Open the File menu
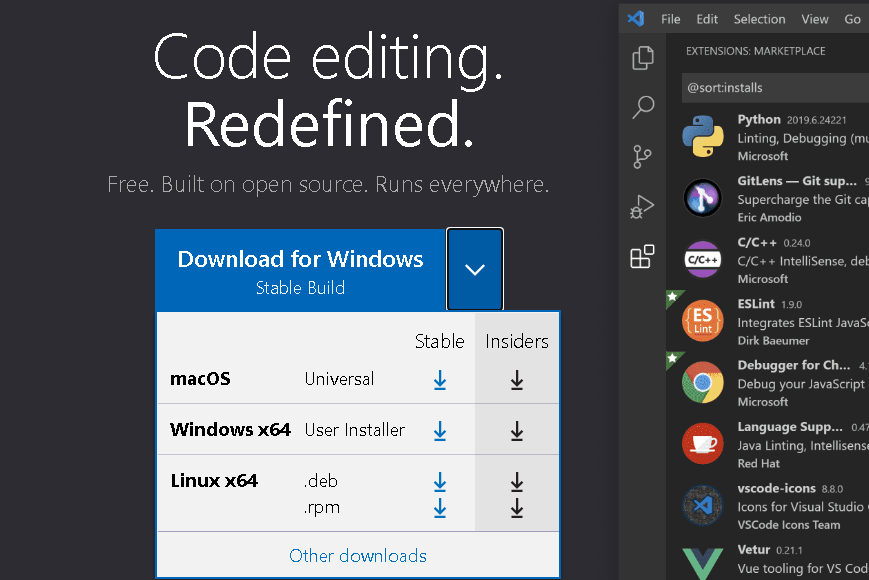Image resolution: width=869 pixels, height=580 pixels. [671, 19]
